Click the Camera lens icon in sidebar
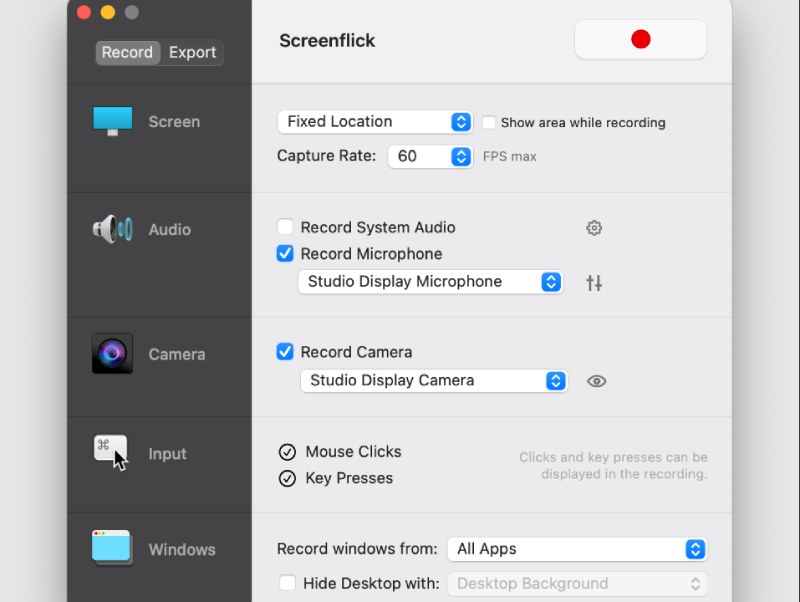Screen dimensions: 800x602 [x=112, y=354]
